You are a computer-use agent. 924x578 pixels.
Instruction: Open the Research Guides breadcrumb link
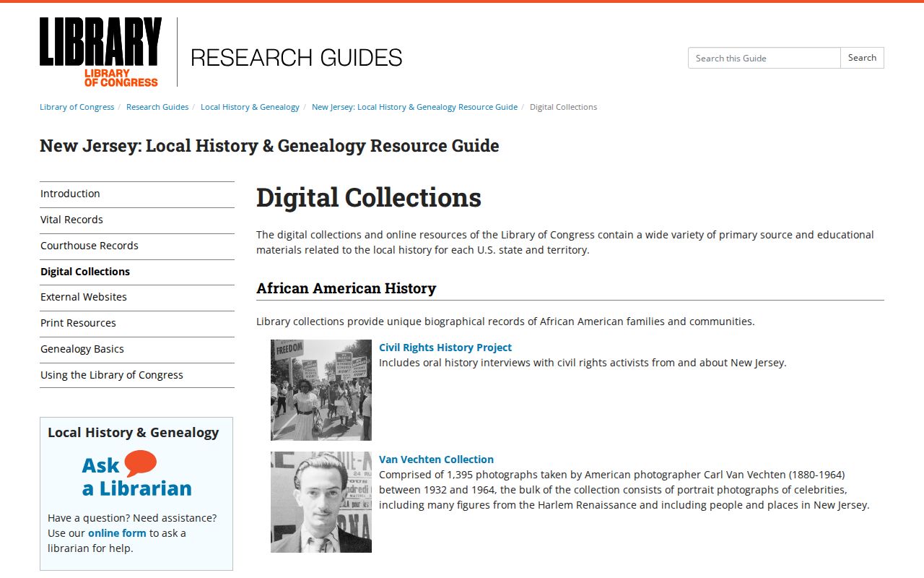157,107
